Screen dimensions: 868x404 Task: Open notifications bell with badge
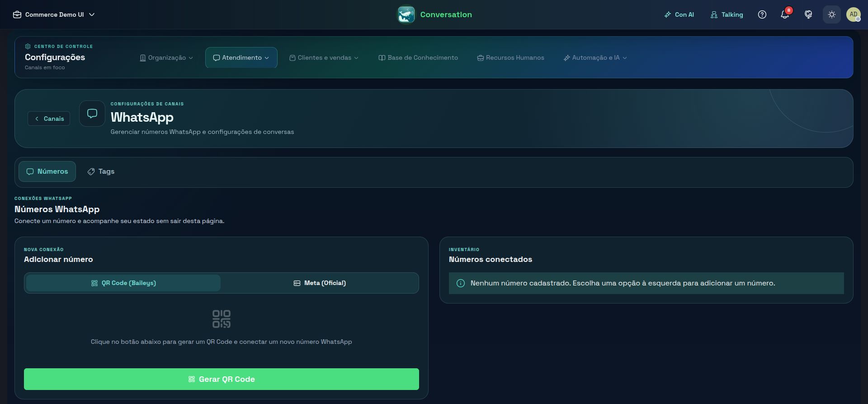pyautogui.click(x=785, y=14)
